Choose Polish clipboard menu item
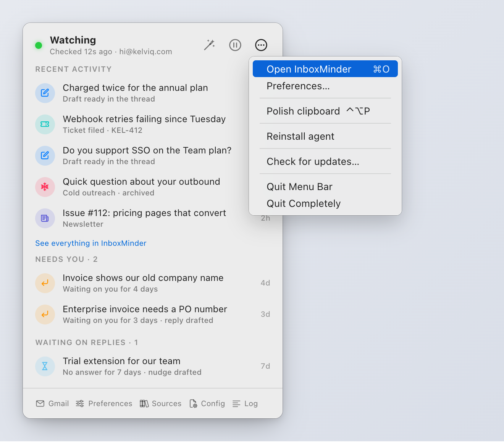Viewport: 504px width, 442px height. [x=325, y=111]
